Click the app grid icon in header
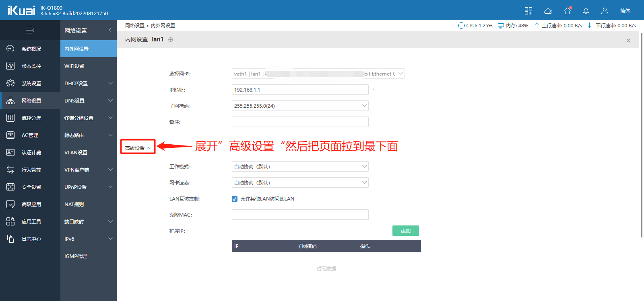Screen dimensions: 644x301 click(528, 11)
